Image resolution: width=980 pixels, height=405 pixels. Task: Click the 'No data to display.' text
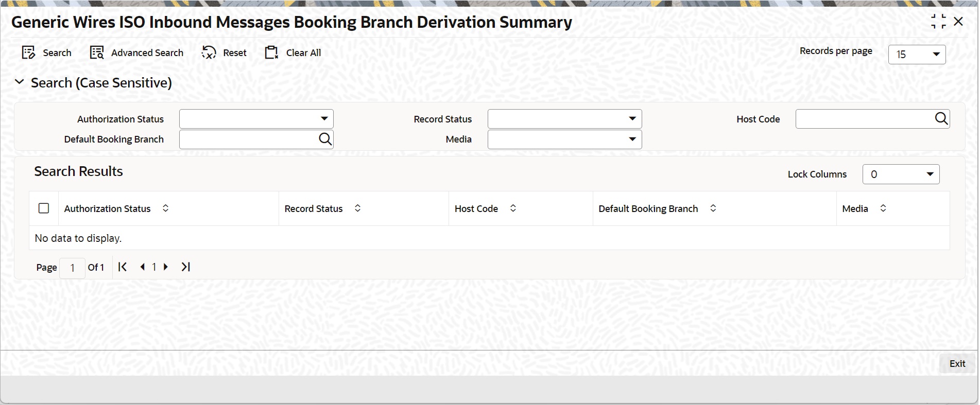[78, 238]
